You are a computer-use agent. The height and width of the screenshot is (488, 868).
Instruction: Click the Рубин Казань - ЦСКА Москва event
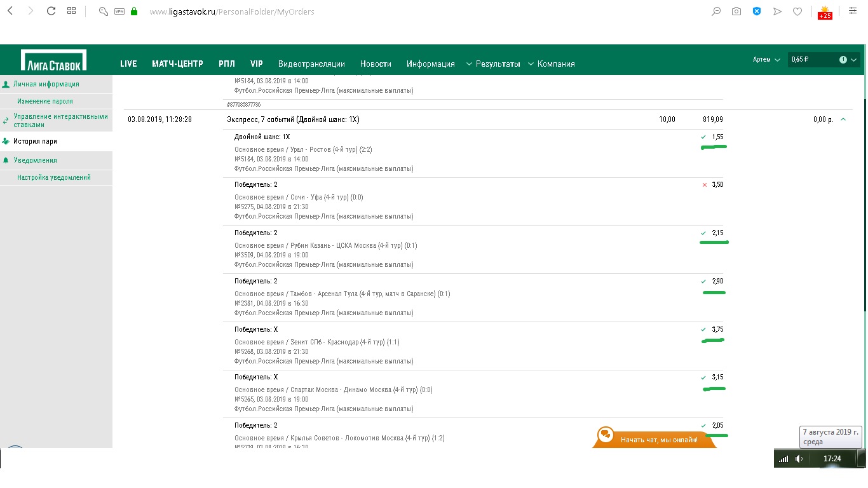pos(326,245)
